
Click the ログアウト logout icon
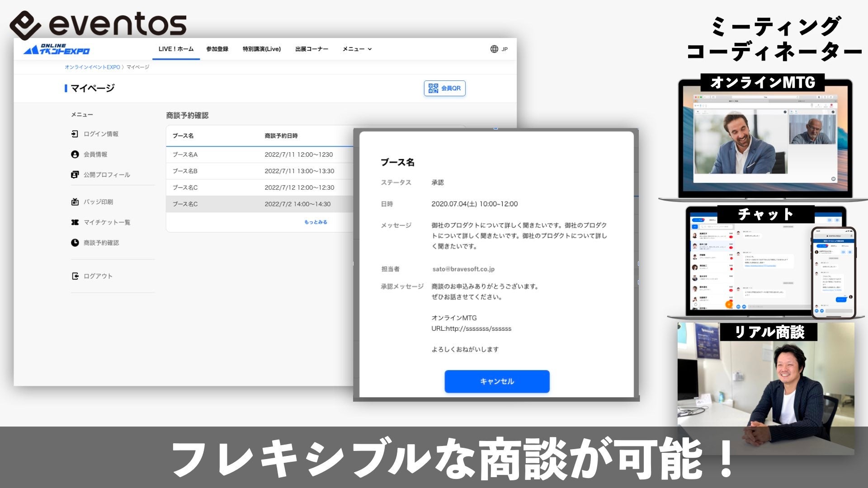75,276
